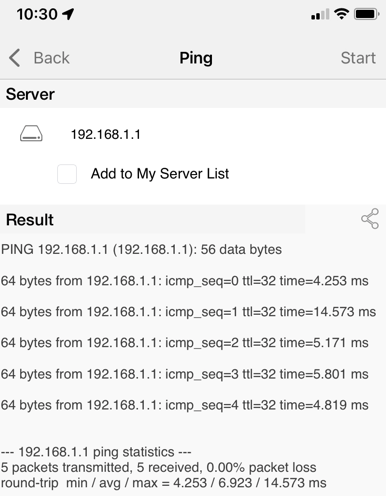Tap the Server section header
The height and width of the screenshot is (496, 386).
[30, 94]
